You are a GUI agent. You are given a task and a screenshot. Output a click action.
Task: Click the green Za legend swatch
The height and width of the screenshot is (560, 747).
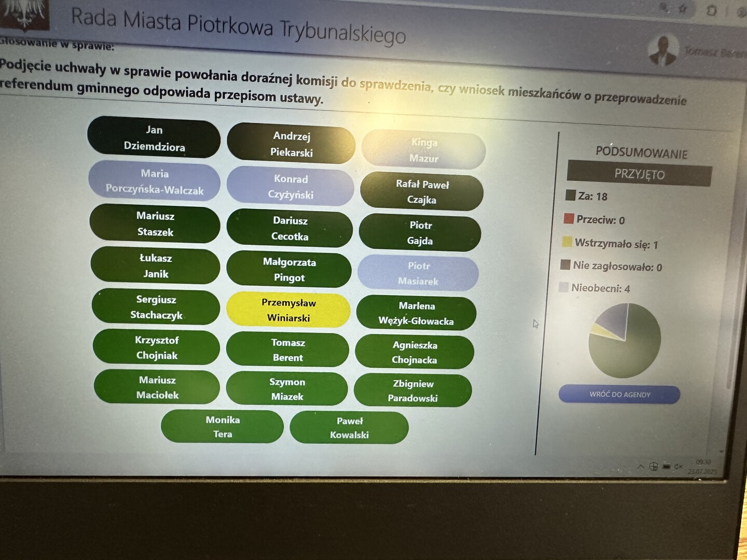click(571, 195)
